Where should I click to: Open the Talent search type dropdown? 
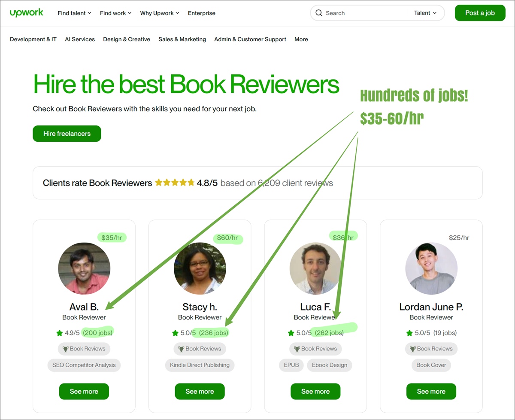[425, 13]
